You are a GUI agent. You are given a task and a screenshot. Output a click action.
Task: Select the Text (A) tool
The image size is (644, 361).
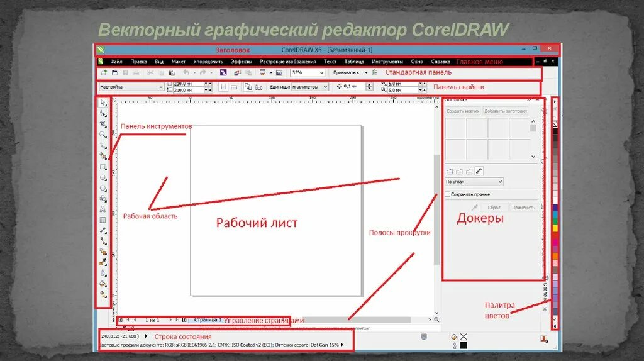pos(103,209)
